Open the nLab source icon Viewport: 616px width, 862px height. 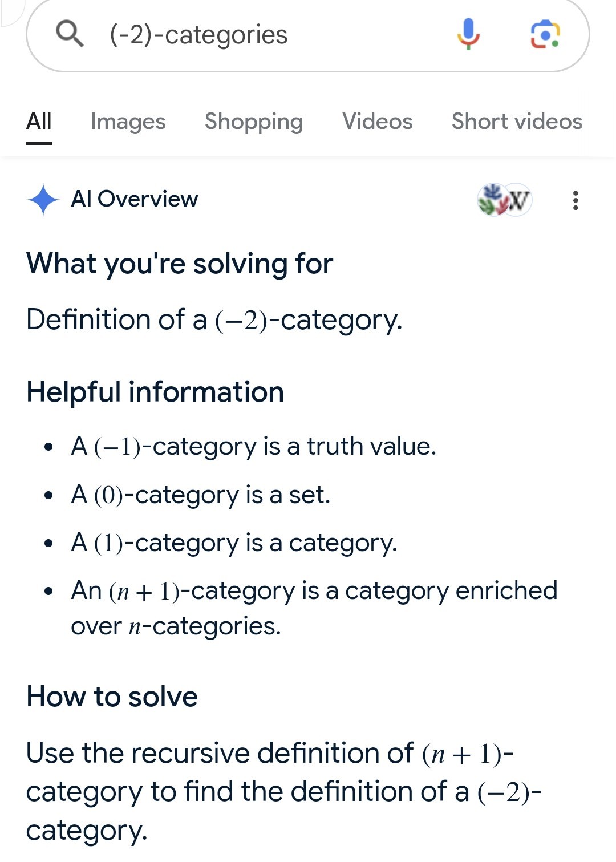[492, 199]
